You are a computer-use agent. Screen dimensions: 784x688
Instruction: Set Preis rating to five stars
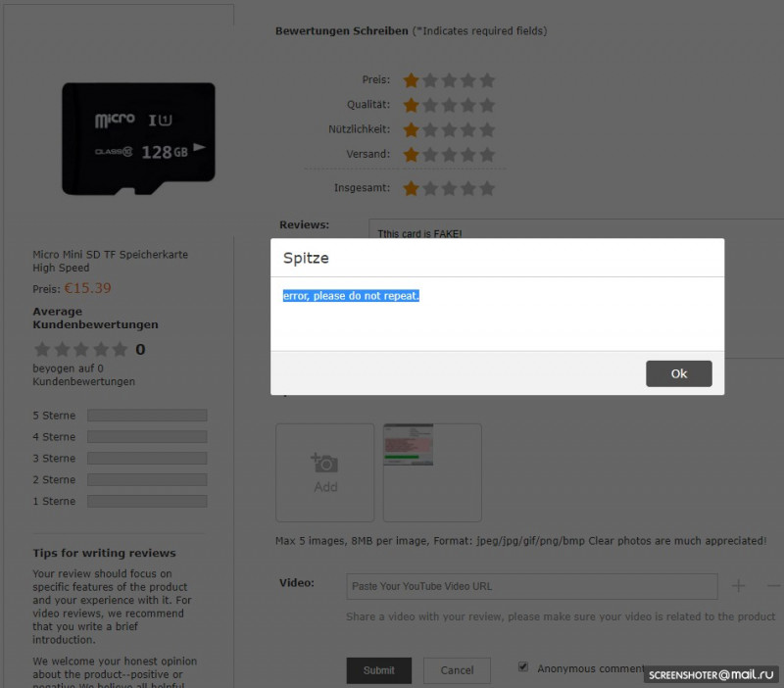[x=487, y=80]
